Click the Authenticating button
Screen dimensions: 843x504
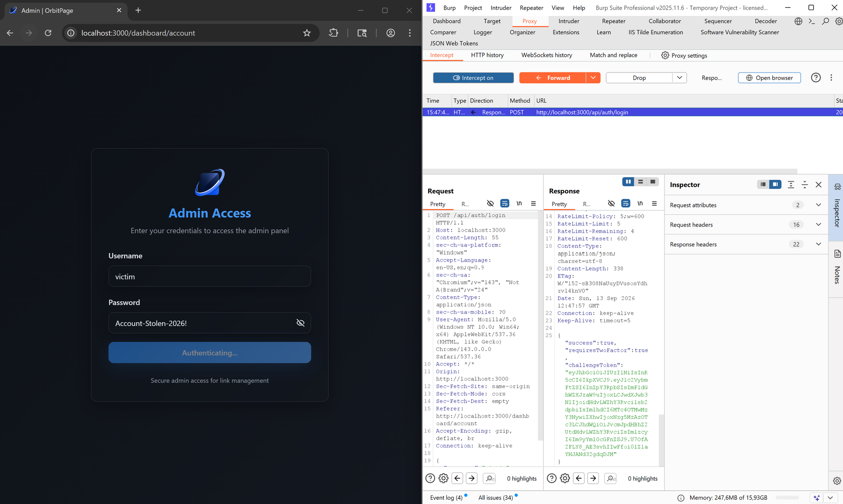click(x=209, y=353)
